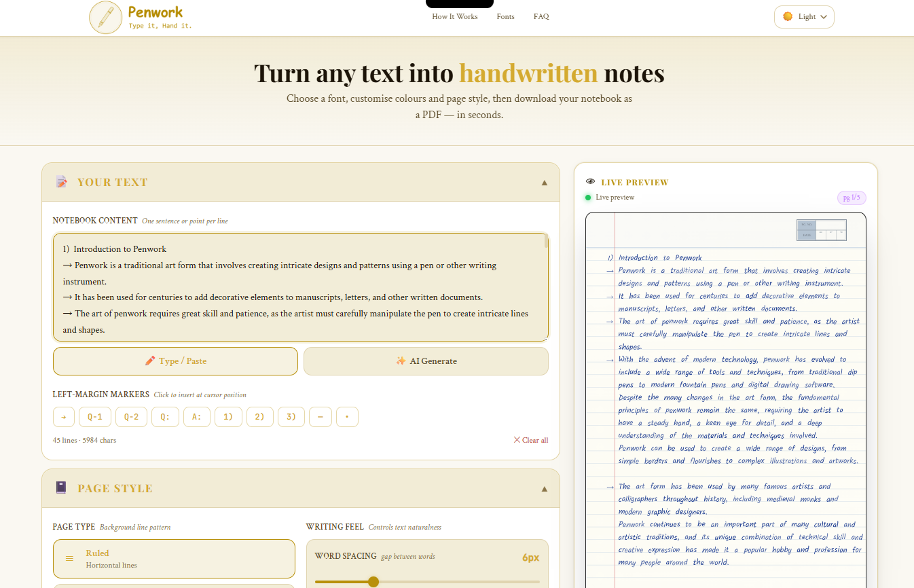This screenshot has height=588, width=914.
Task: Insert the 2) margin marker
Action: click(x=260, y=417)
